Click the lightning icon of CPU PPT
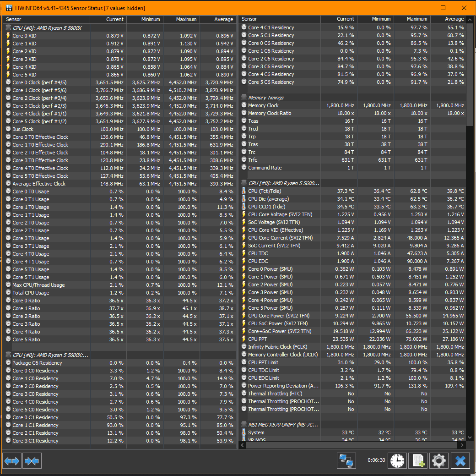 pos(244,339)
